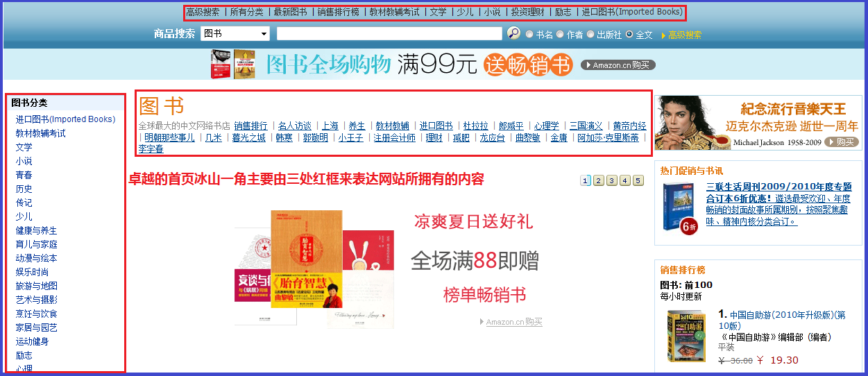868x376 pixels.
Task: Click the 郭敬明 keyword link
Action: [316, 138]
